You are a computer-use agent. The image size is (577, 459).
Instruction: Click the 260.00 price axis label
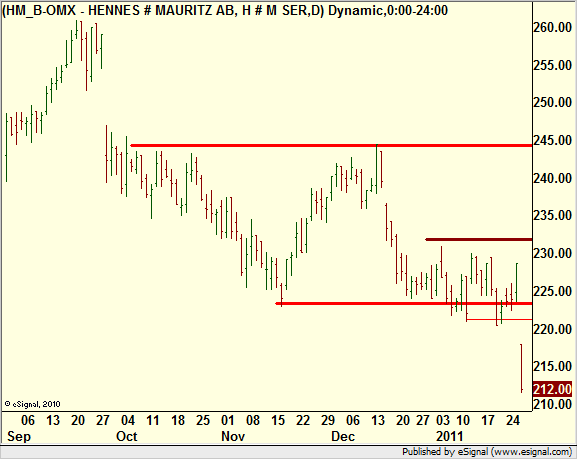coord(553,27)
